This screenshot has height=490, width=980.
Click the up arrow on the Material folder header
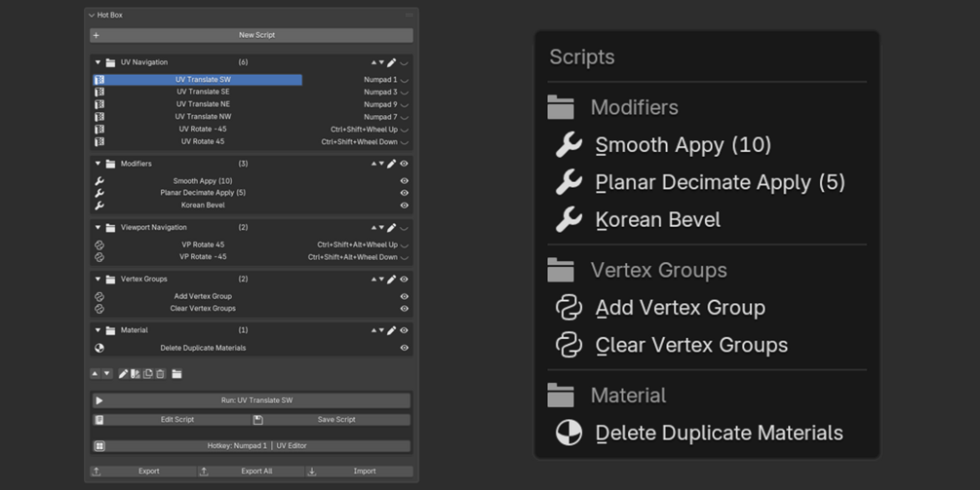click(x=373, y=330)
